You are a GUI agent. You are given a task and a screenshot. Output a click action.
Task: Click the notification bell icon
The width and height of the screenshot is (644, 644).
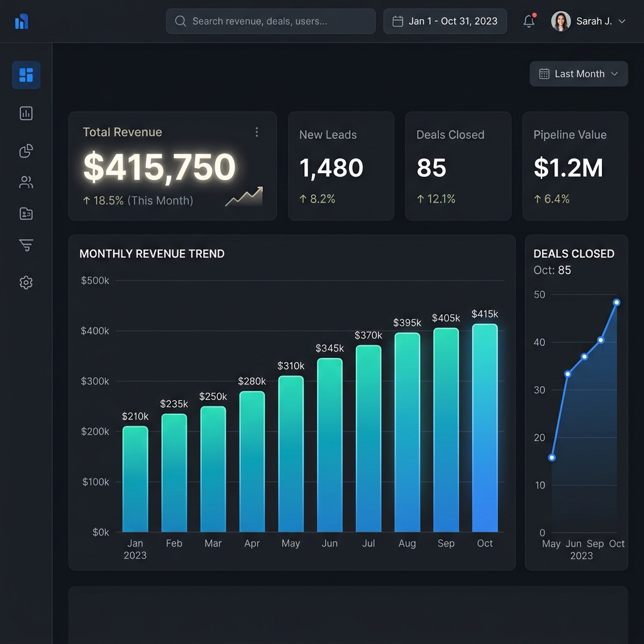529,21
